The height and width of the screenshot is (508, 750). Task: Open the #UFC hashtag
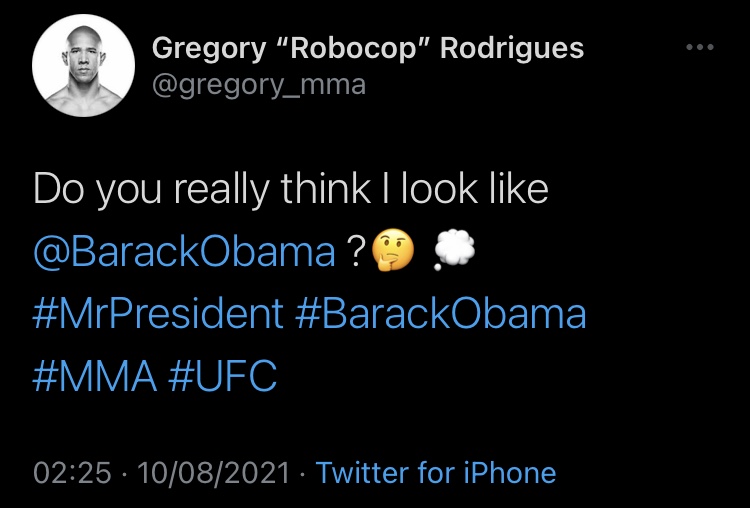222,376
